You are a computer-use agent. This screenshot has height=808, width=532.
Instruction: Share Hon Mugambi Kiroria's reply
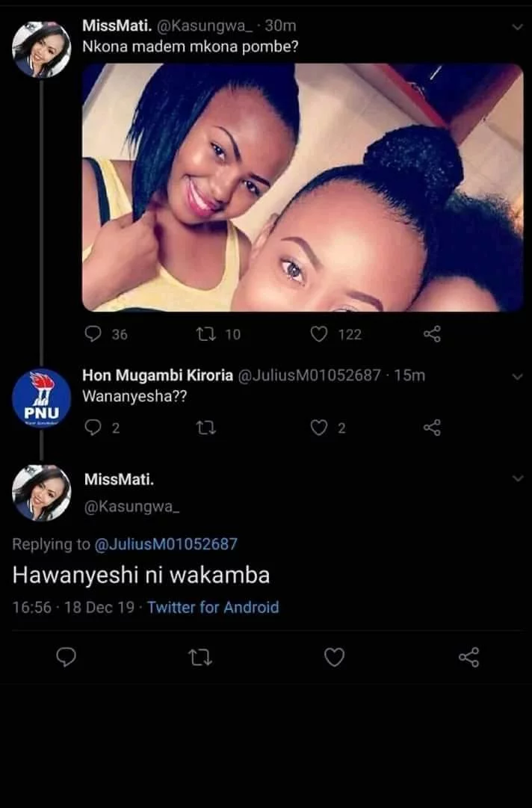pyautogui.click(x=432, y=427)
